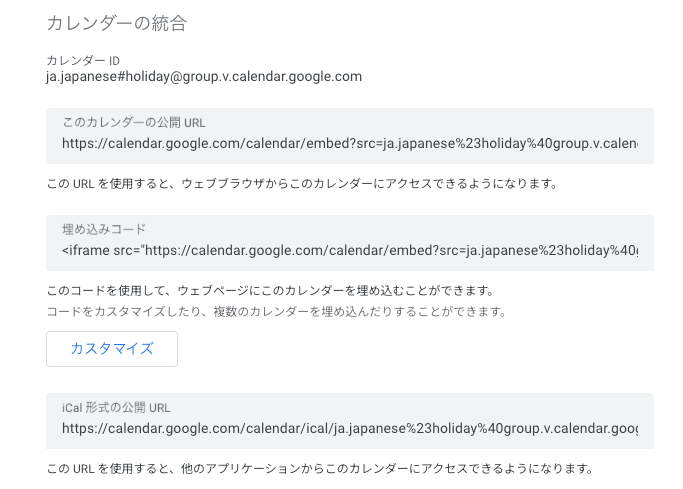683x489 pixels.
Task: Select the ja.japanese#holiday calendar ID value
Action: [x=204, y=77]
